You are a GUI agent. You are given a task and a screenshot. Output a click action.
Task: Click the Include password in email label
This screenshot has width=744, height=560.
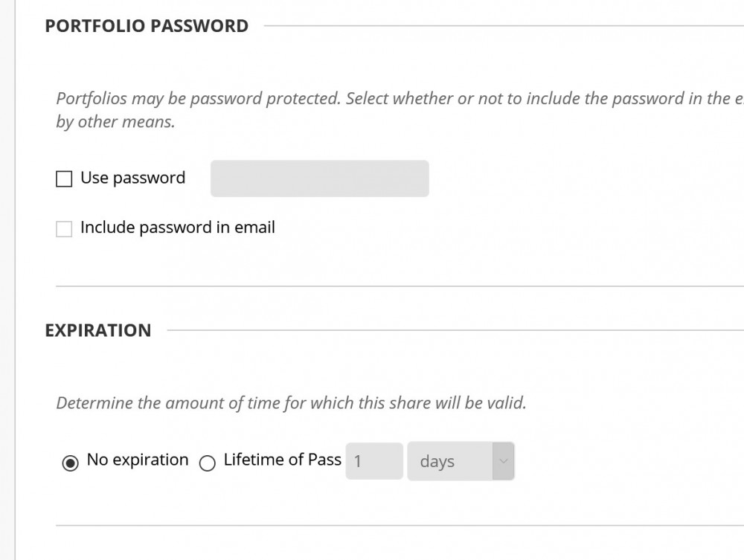[177, 227]
